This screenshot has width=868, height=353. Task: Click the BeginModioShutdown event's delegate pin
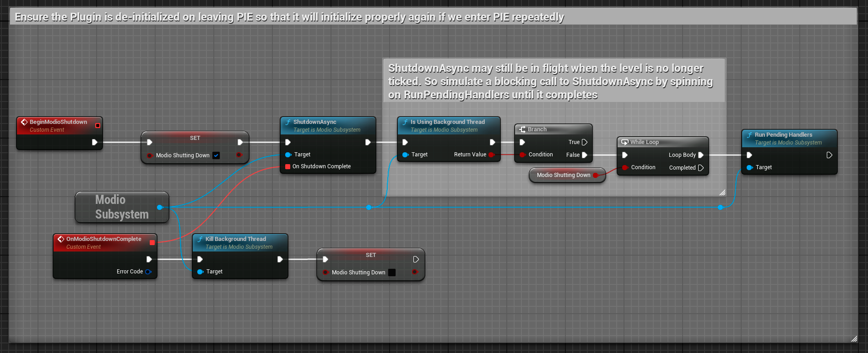[98, 125]
